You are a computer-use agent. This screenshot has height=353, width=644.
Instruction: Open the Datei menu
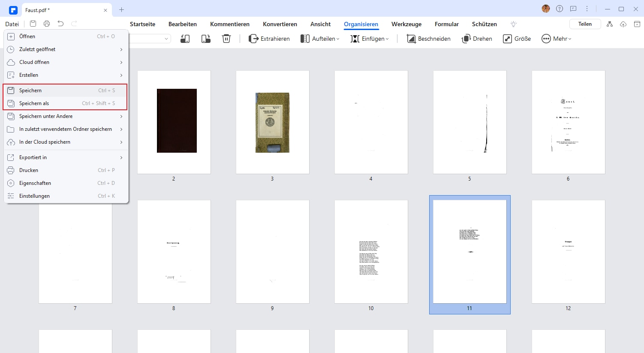[12, 24]
